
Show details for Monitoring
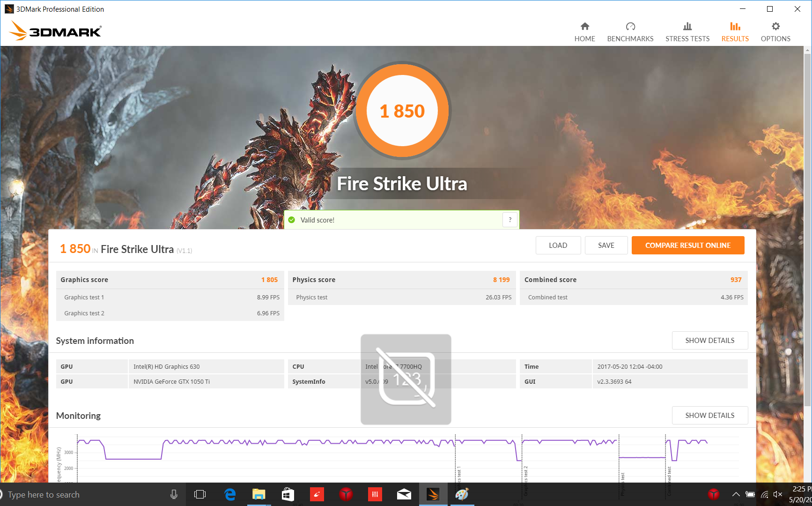click(710, 415)
